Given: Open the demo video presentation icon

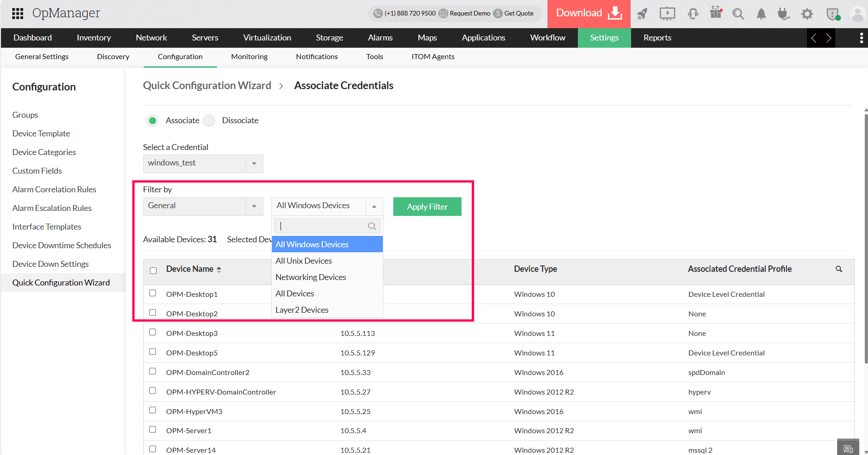Looking at the screenshot, I should coord(667,14).
